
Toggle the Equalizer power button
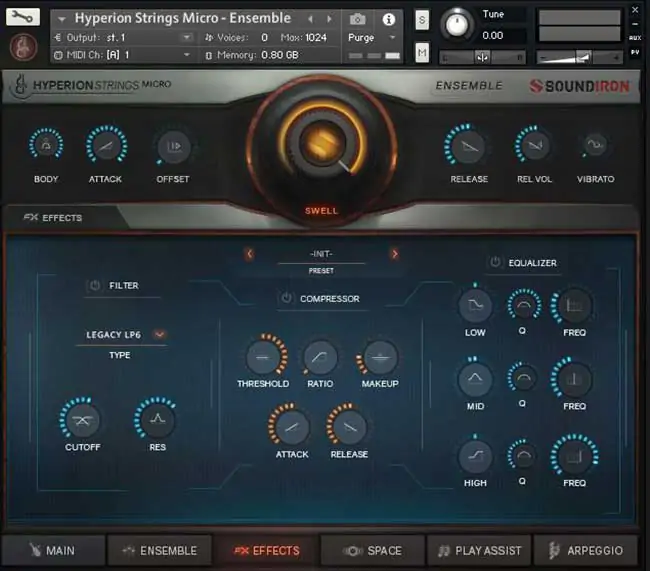[495, 262]
